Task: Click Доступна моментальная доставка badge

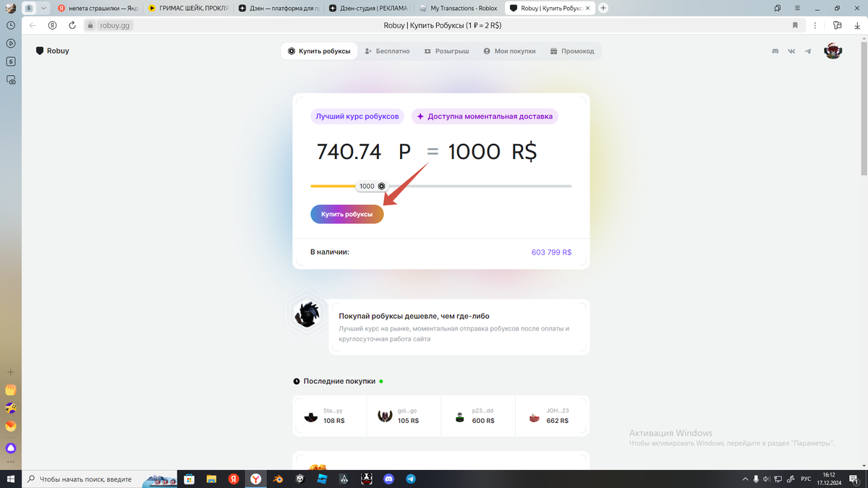Action: (x=485, y=116)
